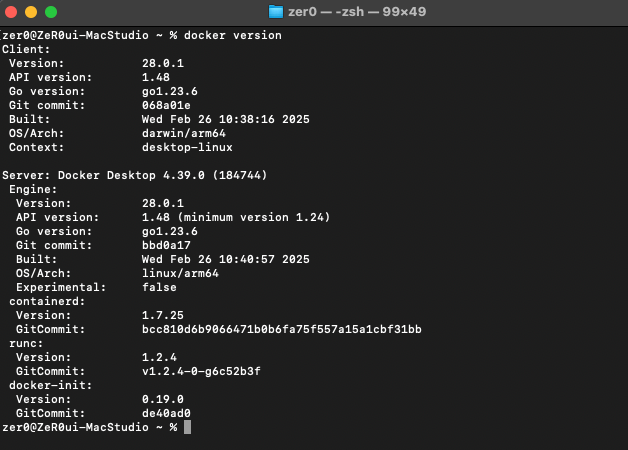Image resolution: width=628 pixels, height=450 pixels.
Task: Click the containerd version 1.7.25
Action: click(163, 315)
